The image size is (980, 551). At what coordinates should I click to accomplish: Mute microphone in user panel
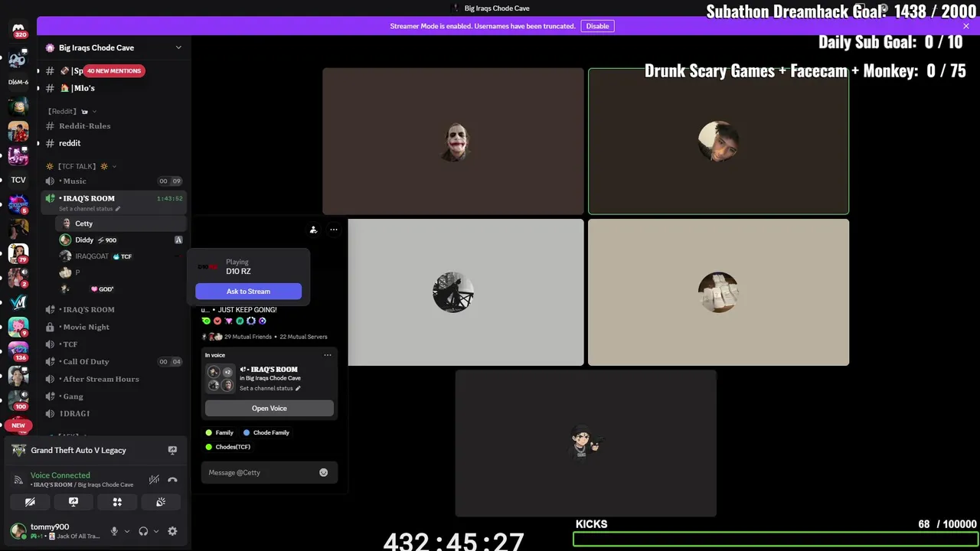[x=114, y=531]
